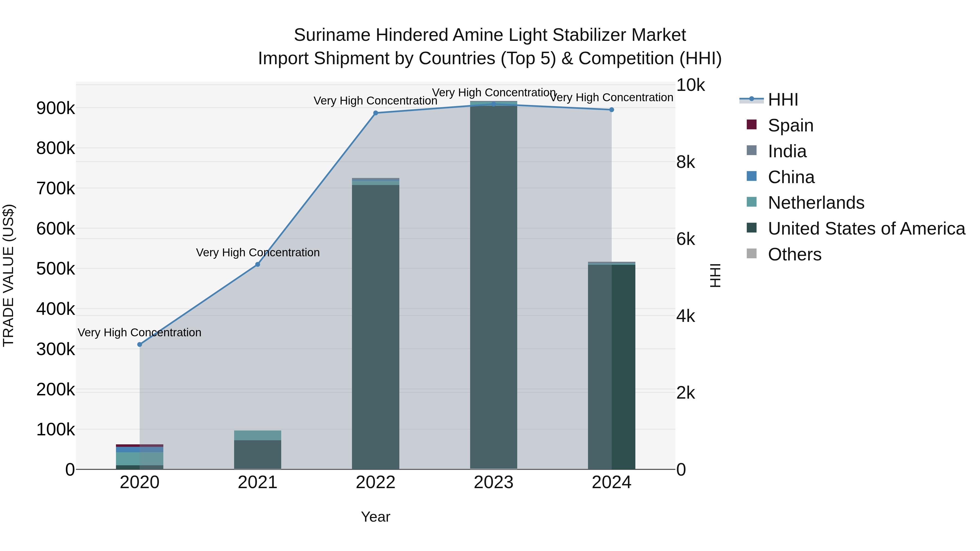Click the Netherlands teal color swatch
Viewport: 980px width, 551px height.
[x=751, y=202]
